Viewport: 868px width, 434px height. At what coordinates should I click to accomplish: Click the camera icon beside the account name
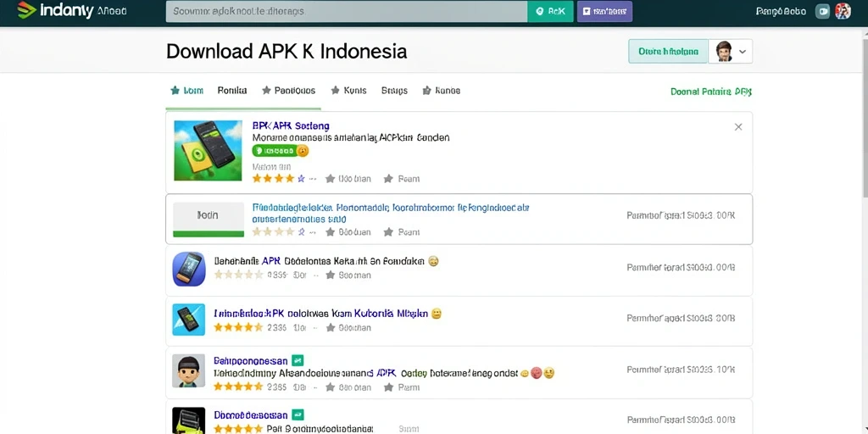pyautogui.click(x=823, y=11)
